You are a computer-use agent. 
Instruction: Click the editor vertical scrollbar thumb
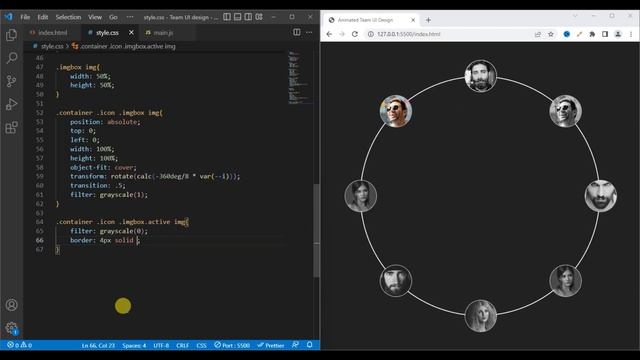316,231
